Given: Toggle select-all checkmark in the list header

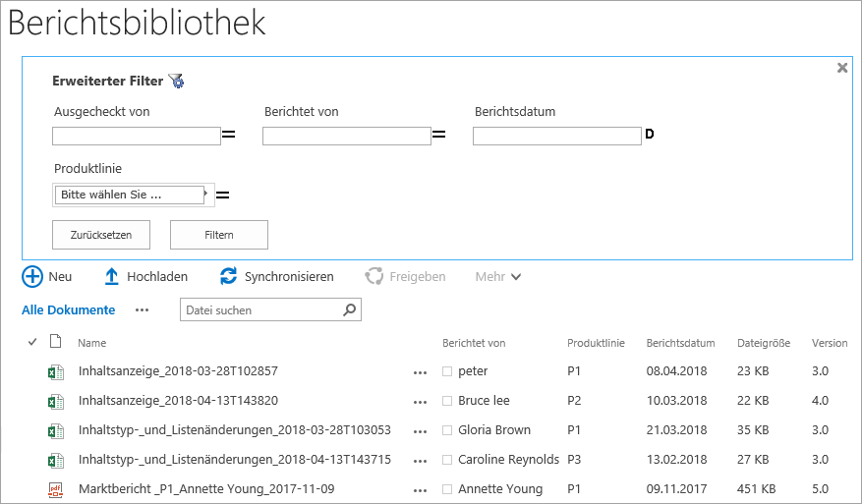Looking at the screenshot, I should tap(32, 342).
